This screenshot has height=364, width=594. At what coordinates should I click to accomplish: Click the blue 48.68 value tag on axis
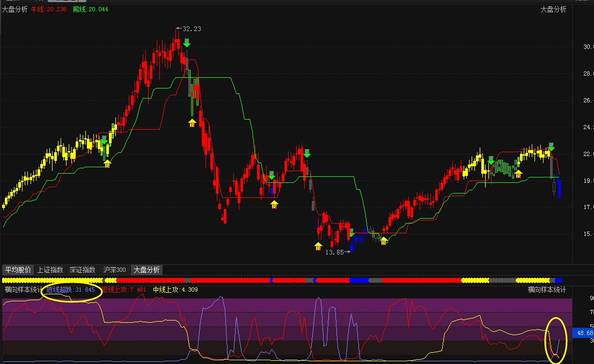coord(583,333)
